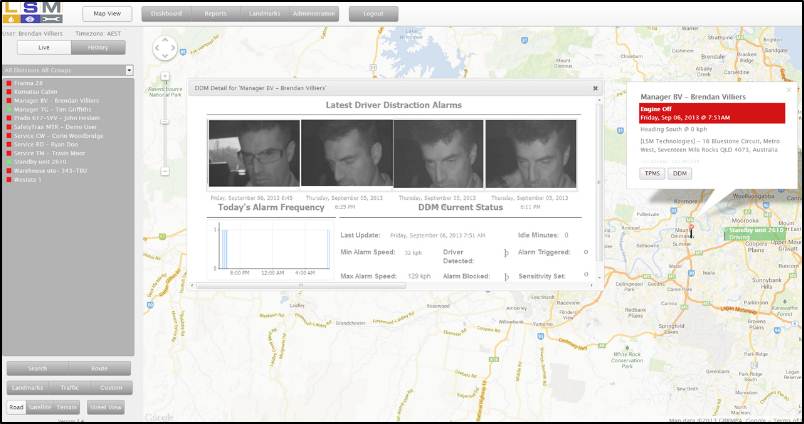Open the first driver distraction alarm photo
804x424 pixels.
pyautogui.click(x=253, y=154)
